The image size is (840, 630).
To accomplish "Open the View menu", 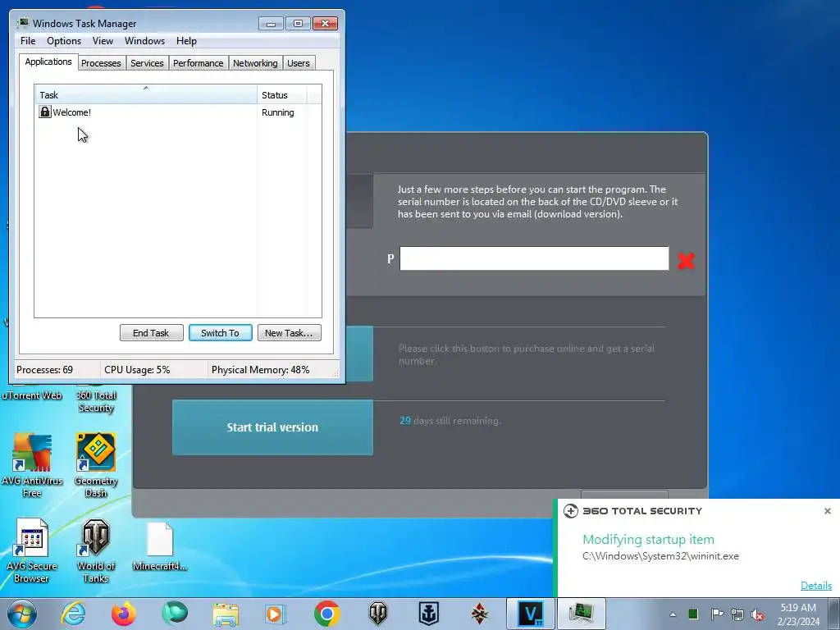I will [x=103, y=41].
